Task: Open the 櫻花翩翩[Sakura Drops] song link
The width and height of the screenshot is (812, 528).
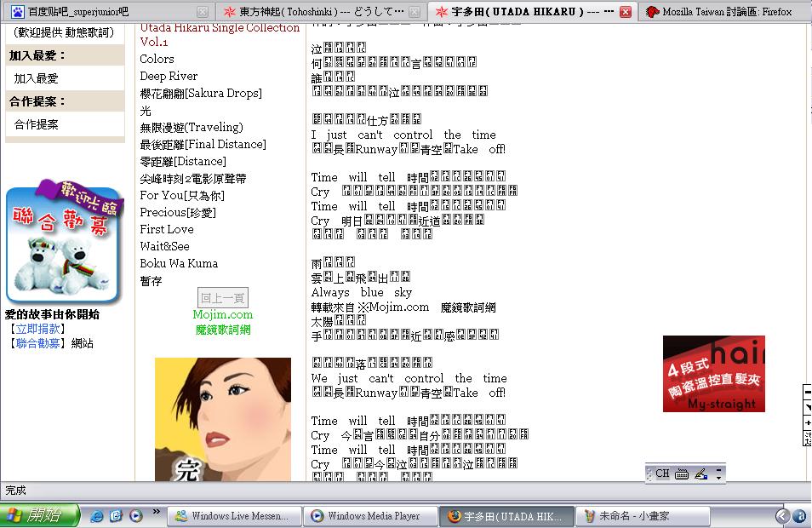Action: (201, 94)
